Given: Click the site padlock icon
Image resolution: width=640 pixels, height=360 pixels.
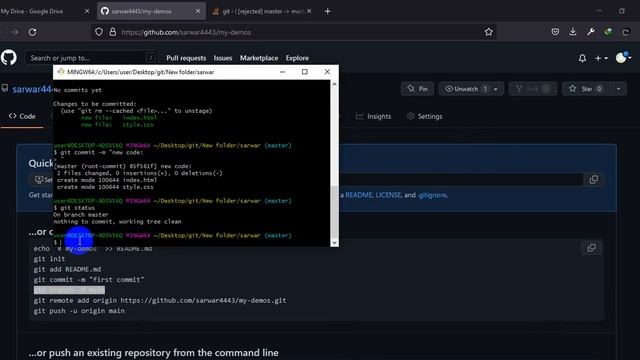Looking at the screenshot, I should point(113,32).
